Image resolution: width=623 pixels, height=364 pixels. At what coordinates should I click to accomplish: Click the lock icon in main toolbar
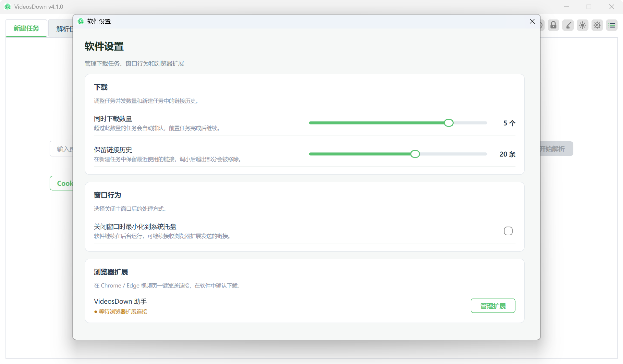554,25
